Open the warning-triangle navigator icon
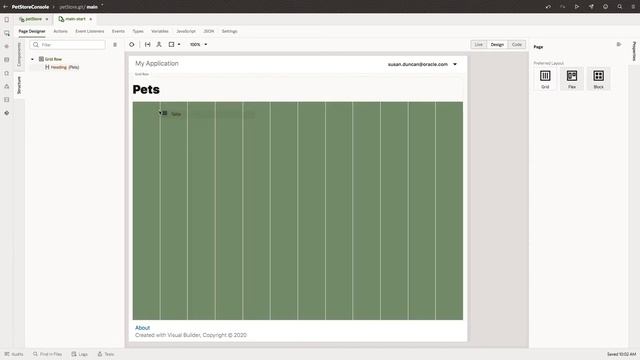 point(7,86)
